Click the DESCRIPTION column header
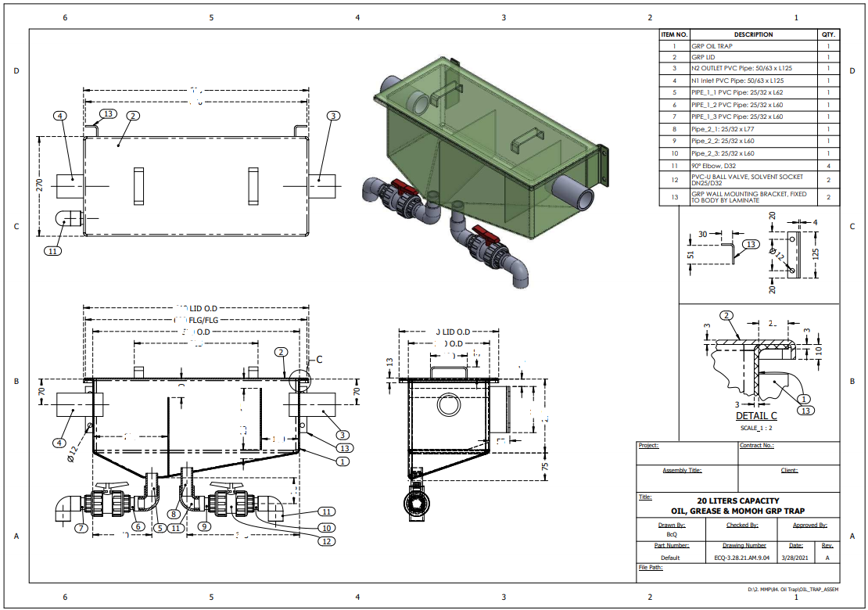The width and height of the screenshot is (868, 610). point(752,34)
